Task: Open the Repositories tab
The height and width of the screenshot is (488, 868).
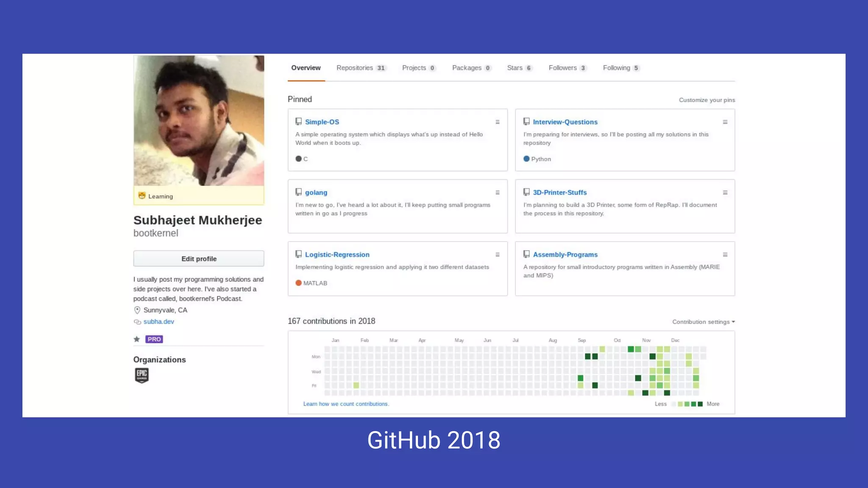Action: [362, 68]
